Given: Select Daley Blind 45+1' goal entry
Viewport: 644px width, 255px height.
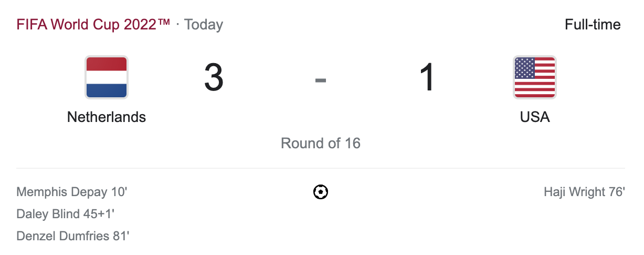Looking at the screenshot, I should tap(66, 214).
